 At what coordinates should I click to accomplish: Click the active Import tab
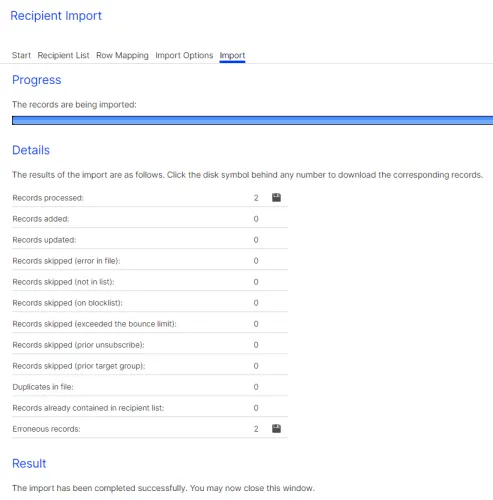(232, 55)
